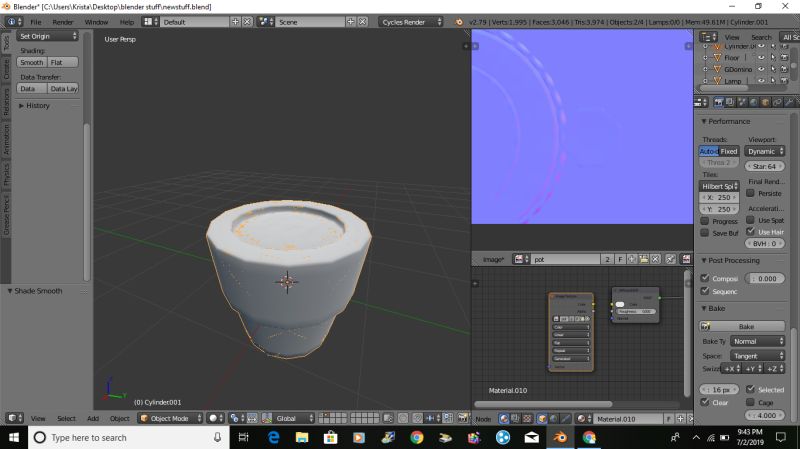Select world shader source globe icon
Screen dimensions: 800x449
pos(554,418)
